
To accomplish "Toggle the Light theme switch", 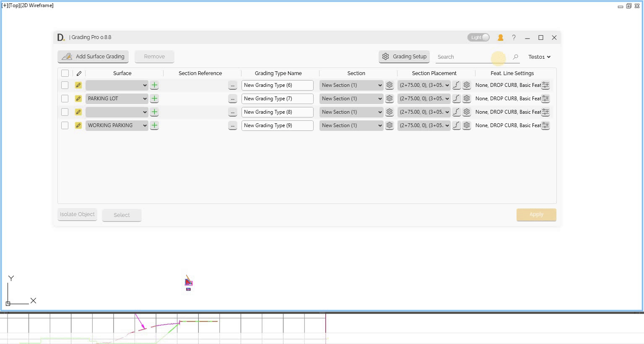I will [478, 37].
